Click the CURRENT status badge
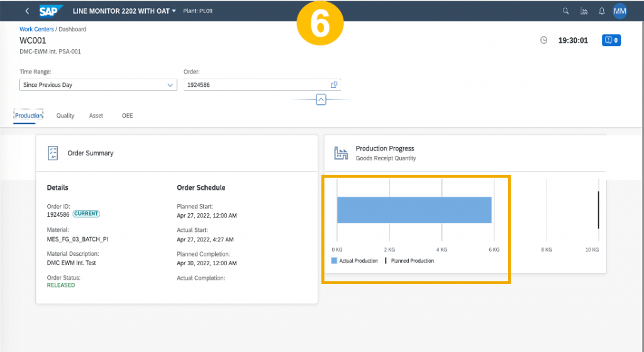Screen dimensions: 644x352 point(86,214)
